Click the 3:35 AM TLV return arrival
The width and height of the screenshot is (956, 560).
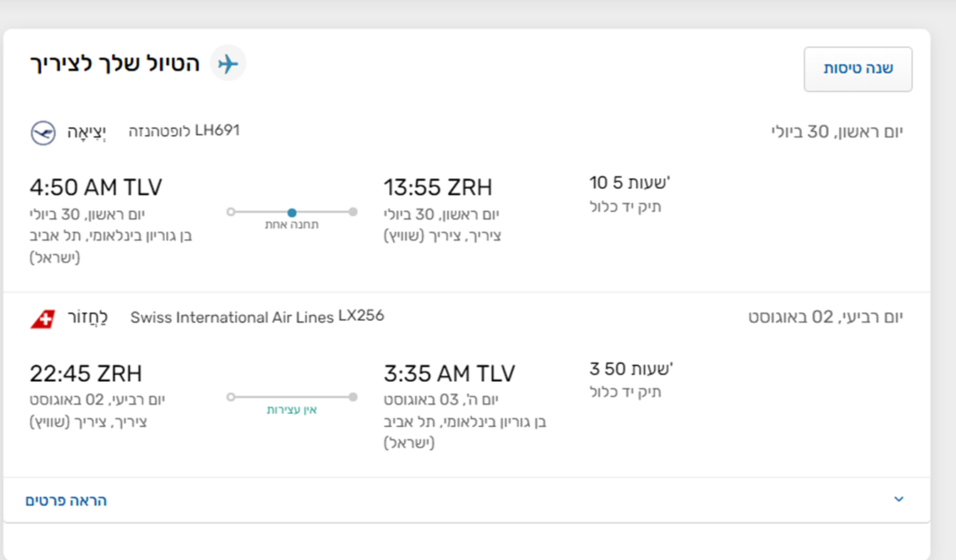click(450, 373)
